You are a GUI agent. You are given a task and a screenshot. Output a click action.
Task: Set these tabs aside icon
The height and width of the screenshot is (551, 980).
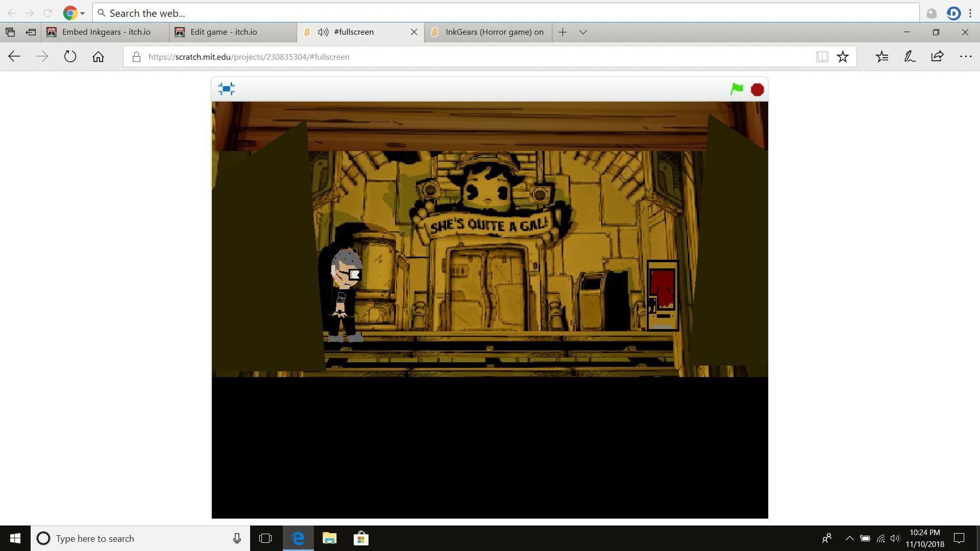point(31,32)
